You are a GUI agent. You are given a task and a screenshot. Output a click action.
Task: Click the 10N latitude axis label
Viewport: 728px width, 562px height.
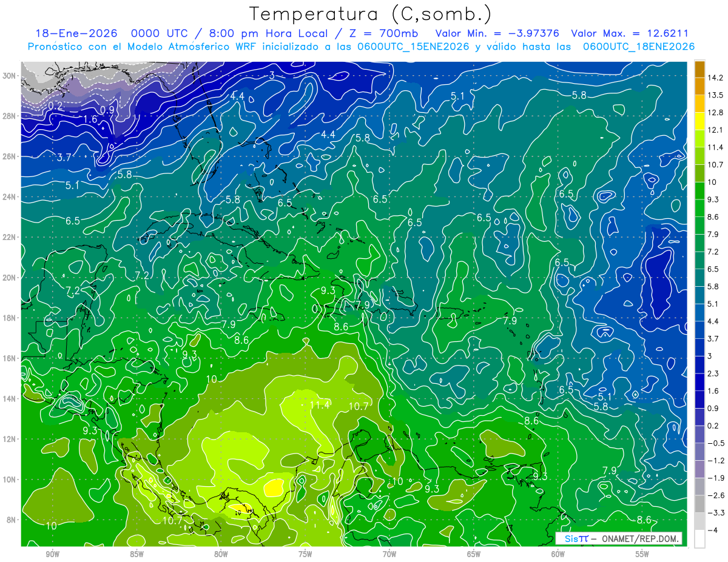coord(10,480)
